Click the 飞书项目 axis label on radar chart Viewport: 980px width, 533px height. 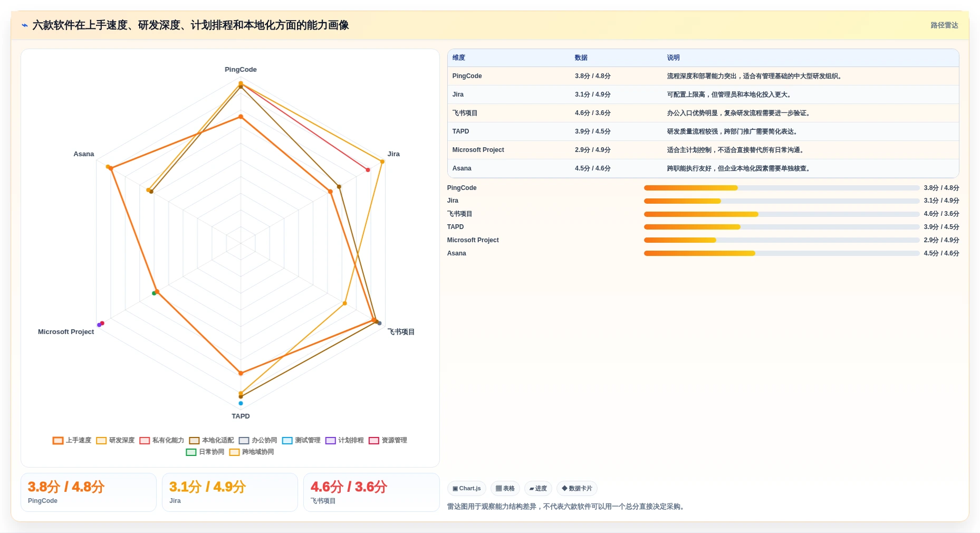click(401, 332)
